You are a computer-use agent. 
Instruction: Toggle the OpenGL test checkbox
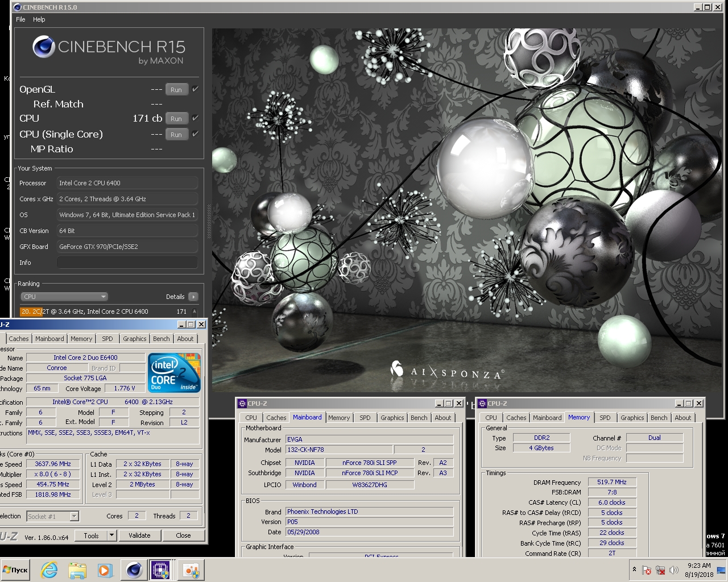195,89
